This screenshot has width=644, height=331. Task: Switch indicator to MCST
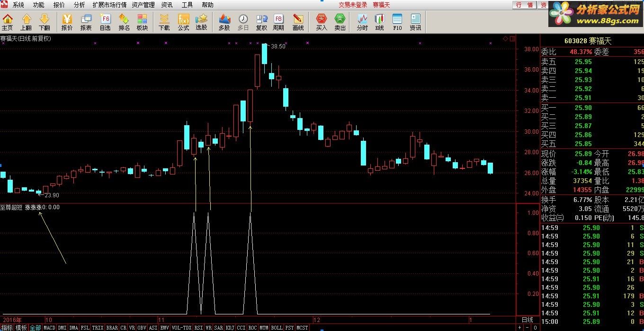click(302, 328)
